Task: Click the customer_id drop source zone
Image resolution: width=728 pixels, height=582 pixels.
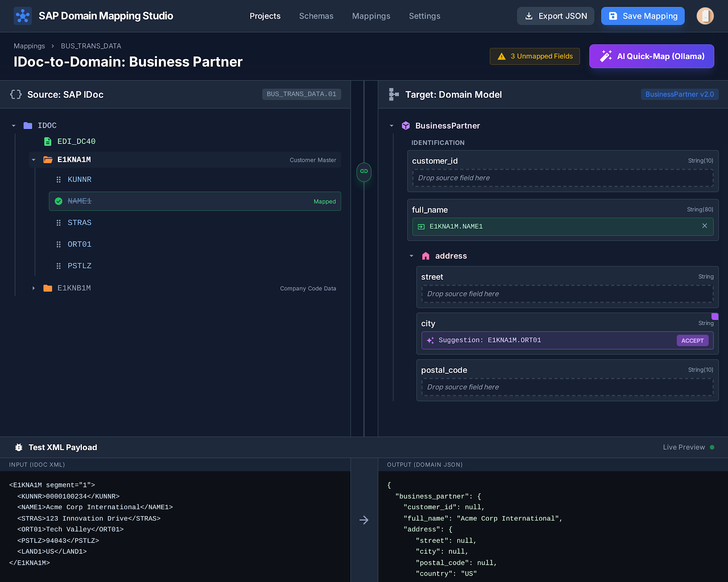Action: (563, 178)
